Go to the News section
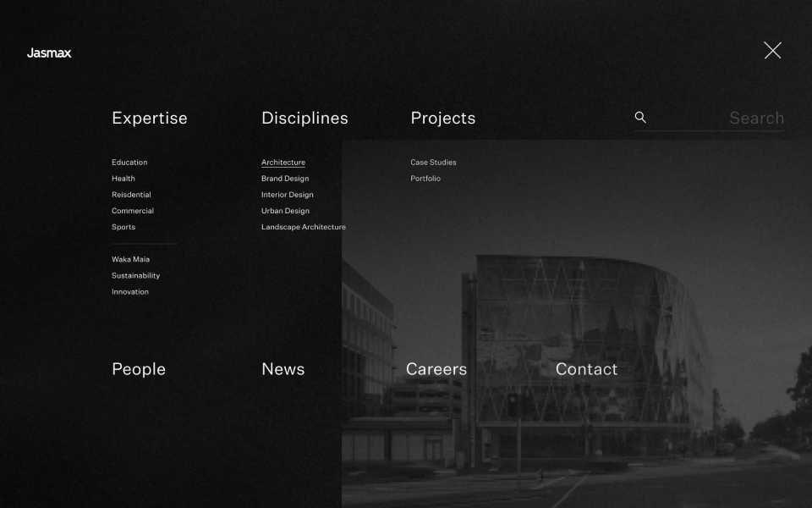 pos(283,369)
